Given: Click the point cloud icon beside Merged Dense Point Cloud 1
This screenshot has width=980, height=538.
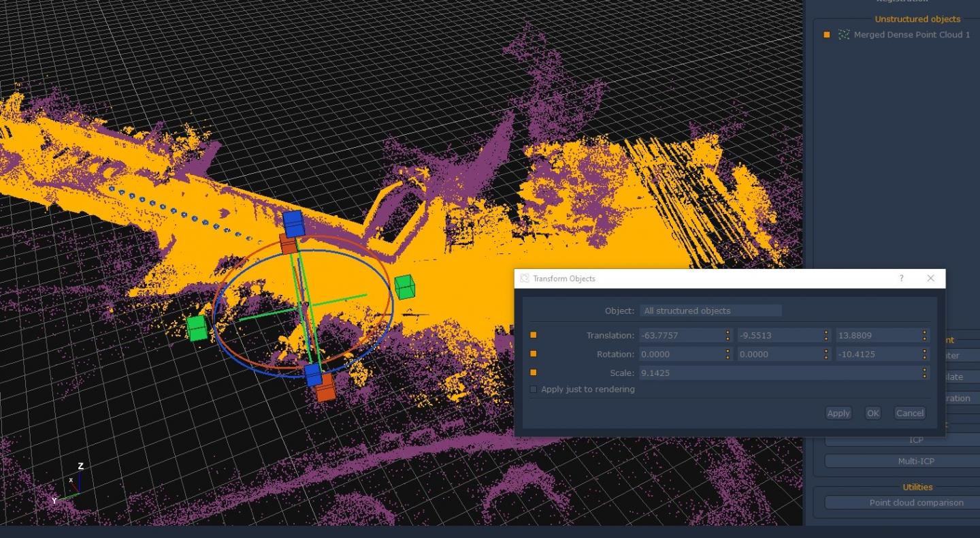Looking at the screenshot, I should click(844, 35).
